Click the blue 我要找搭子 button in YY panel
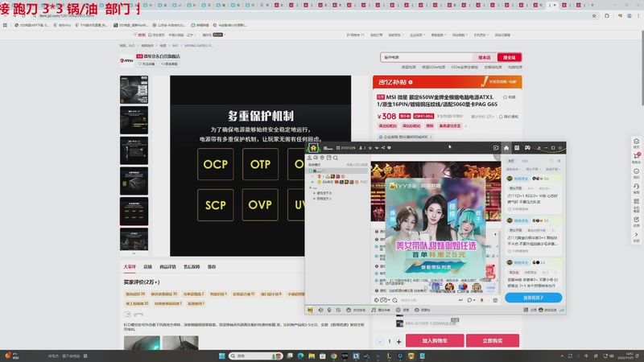Viewport: 644px width, 362px height. click(x=533, y=298)
